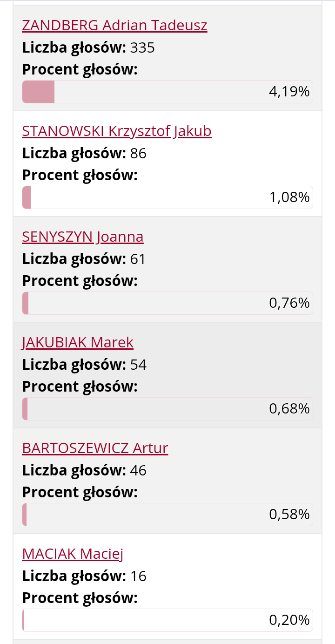Click the 4,19% vote progress bar
This screenshot has width=335, height=644.
tap(167, 92)
